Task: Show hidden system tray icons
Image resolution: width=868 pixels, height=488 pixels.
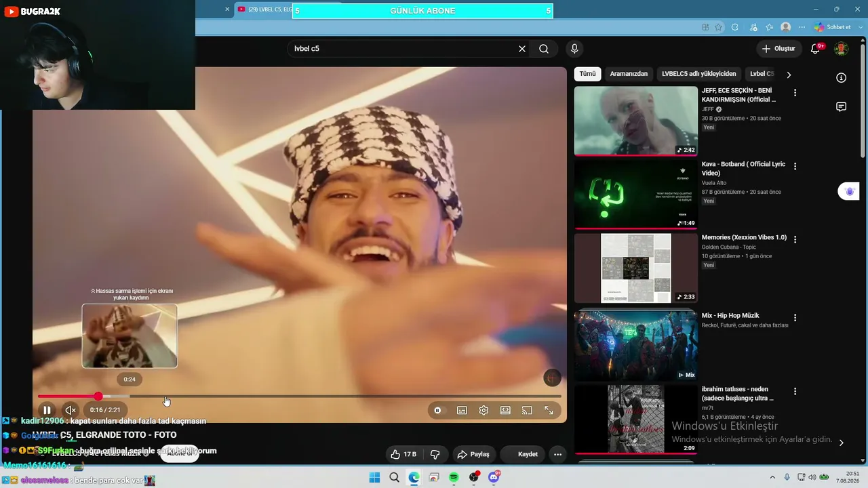Action: point(772,477)
